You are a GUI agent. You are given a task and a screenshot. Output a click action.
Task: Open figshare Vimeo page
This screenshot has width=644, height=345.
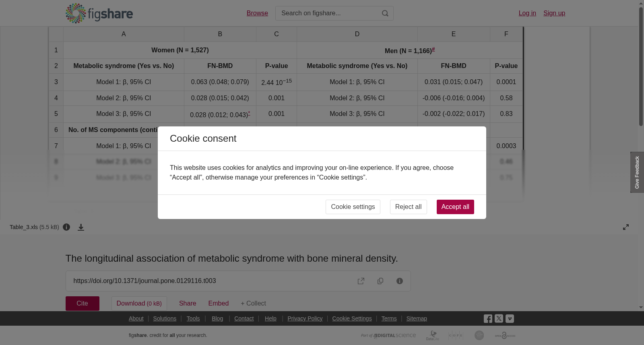click(x=510, y=318)
